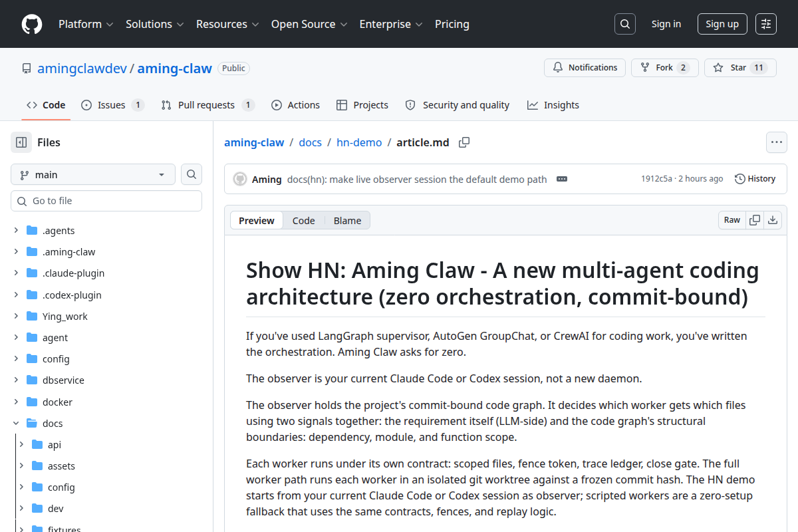This screenshot has height=532, width=798.
Task: Open the amingclawdev owner link
Action: (x=82, y=68)
